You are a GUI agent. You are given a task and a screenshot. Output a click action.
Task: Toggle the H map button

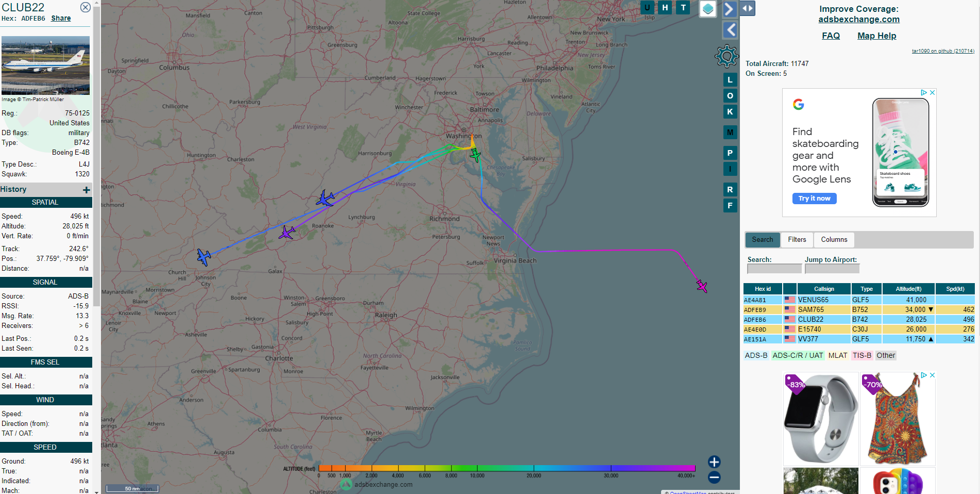click(x=665, y=7)
